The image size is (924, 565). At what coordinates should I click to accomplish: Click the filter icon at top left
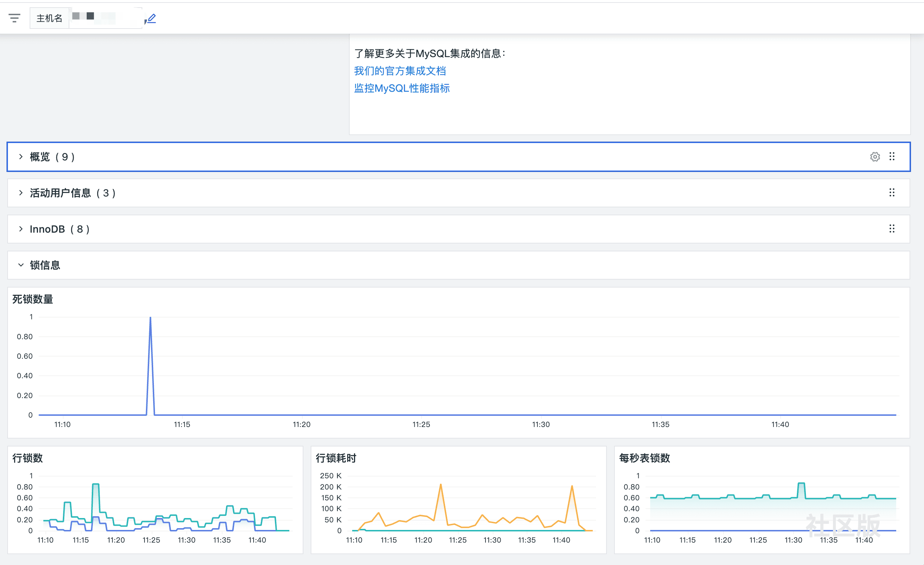point(14,18)
